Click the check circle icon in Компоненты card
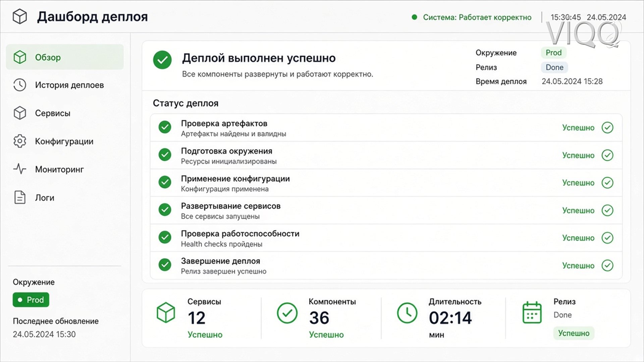The width and height of the screenshot is (644, 362). pyautogui.click(x=287, y=313)
